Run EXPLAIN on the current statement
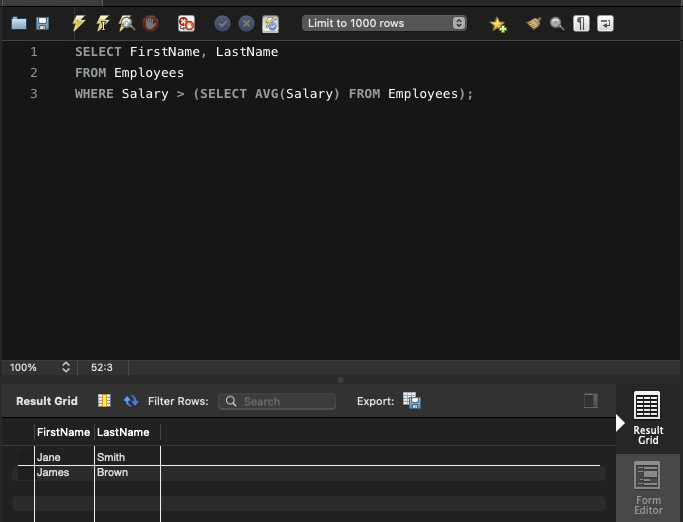 pyautogui.click(x=126, y=23)
